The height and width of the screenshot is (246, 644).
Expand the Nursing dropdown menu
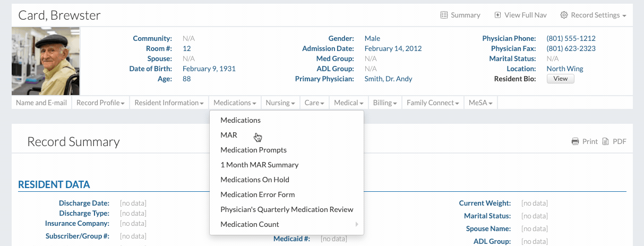pyautogui.click(x=280, y=103)
